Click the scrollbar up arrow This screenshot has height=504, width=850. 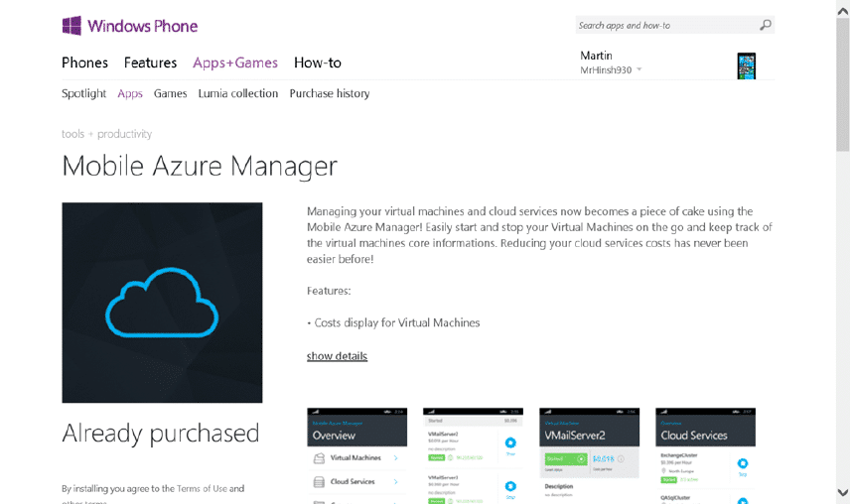[x=843, y=11]
